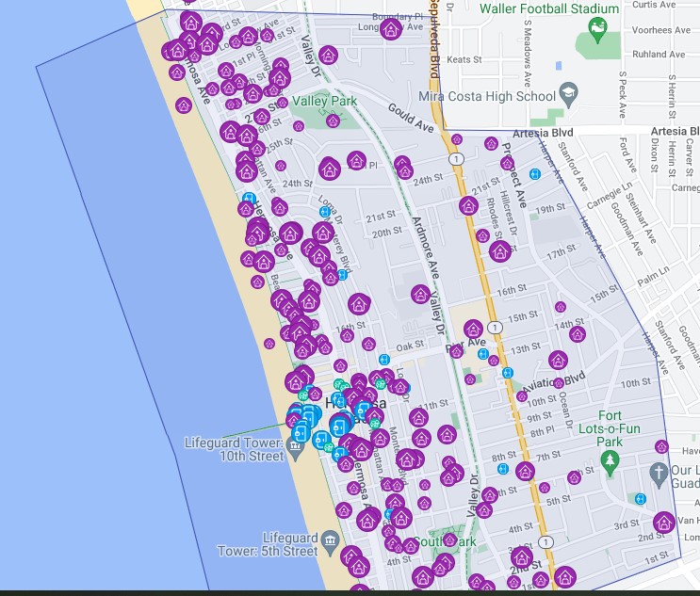
Task: Select purple home marker left of 15th St shield
Action: click(473, 330)
